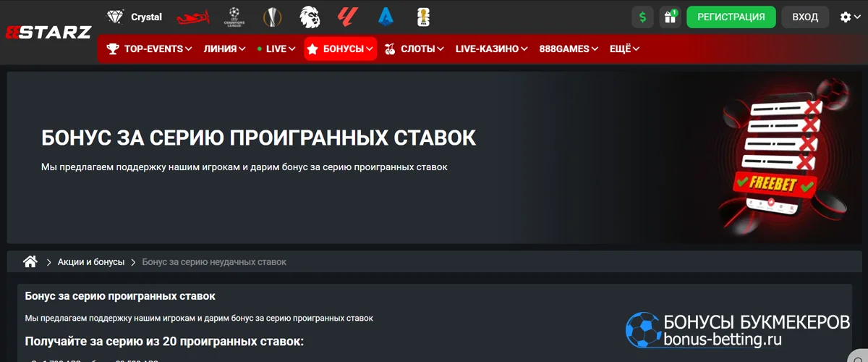Click the РЕГИСТРАЦИЯ button
Image resolution: width=868 pixels, height=362 pixels.
pos(731,17)
